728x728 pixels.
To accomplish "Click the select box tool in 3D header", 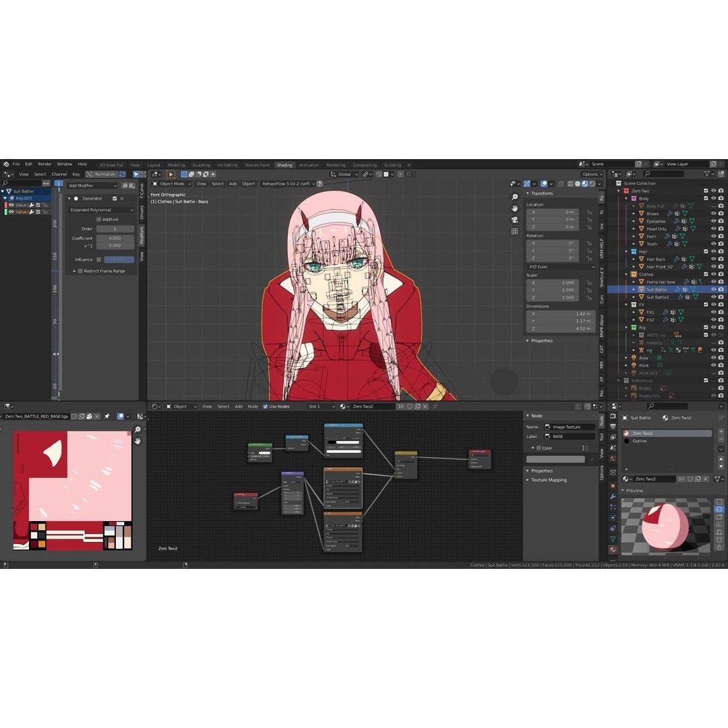I will click(171, 175).
